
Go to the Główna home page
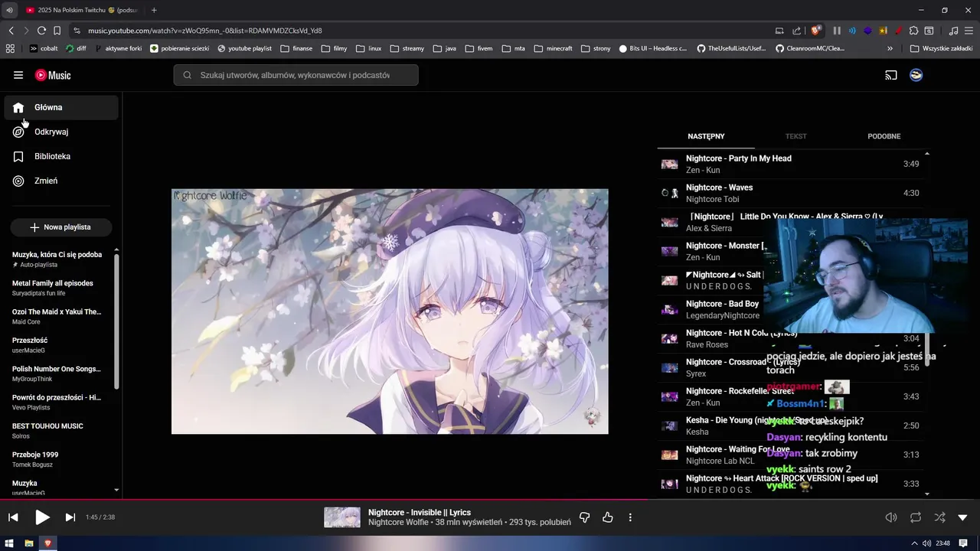[61, 107]
